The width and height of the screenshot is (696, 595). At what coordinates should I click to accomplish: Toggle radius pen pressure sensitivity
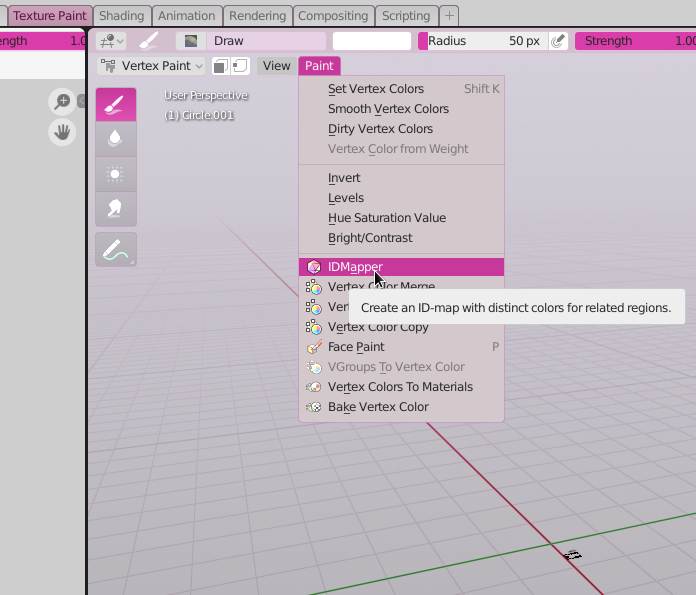tap(558, 41)
